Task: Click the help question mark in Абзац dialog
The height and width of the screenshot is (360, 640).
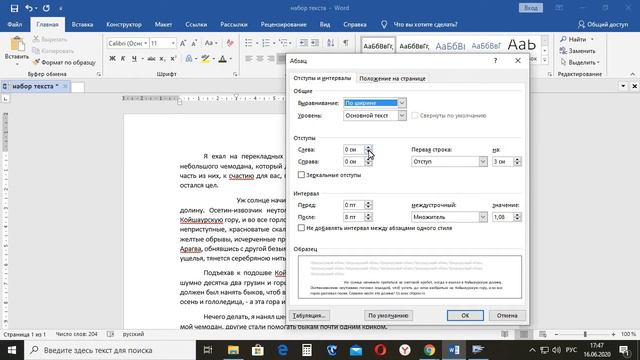Action: 495,61
